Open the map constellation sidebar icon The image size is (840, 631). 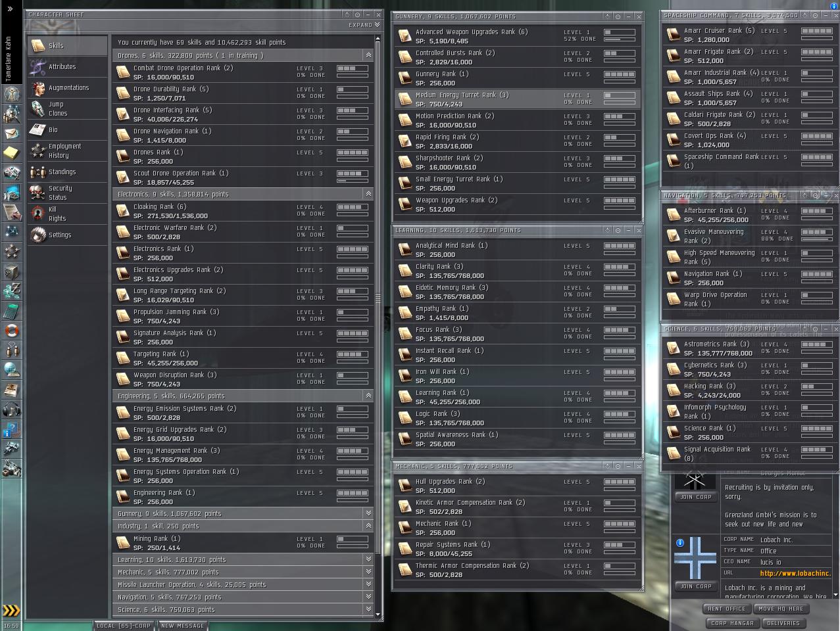pos(11,232)
